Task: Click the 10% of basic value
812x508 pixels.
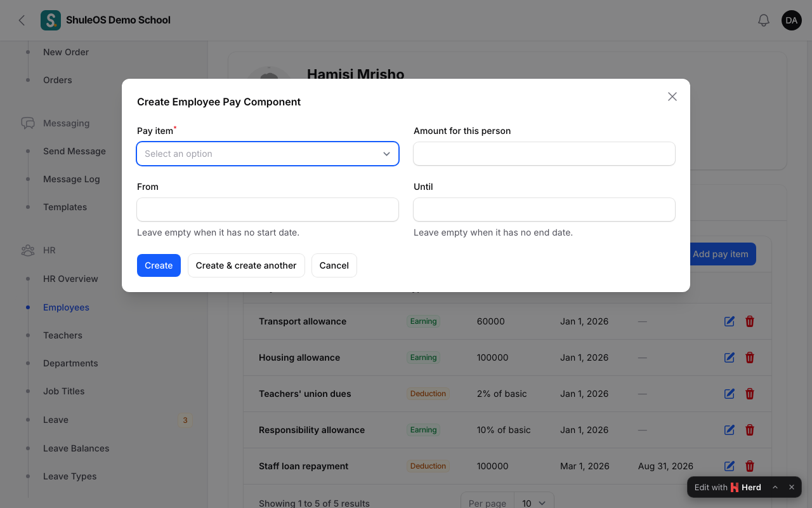Action: (504, 430)
